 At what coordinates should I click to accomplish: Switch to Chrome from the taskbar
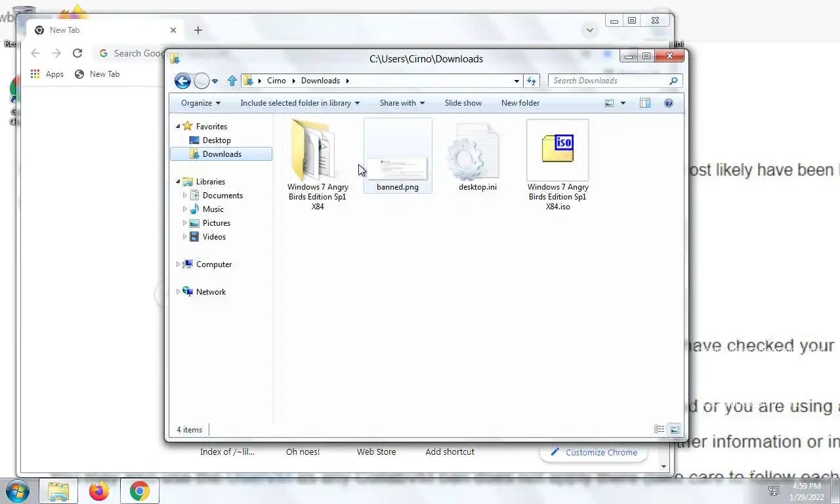click(x=139, y=491)
